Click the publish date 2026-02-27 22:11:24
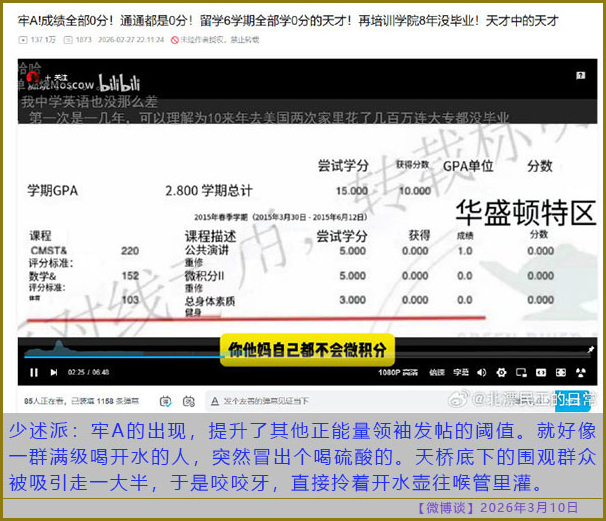 point(131,40)
